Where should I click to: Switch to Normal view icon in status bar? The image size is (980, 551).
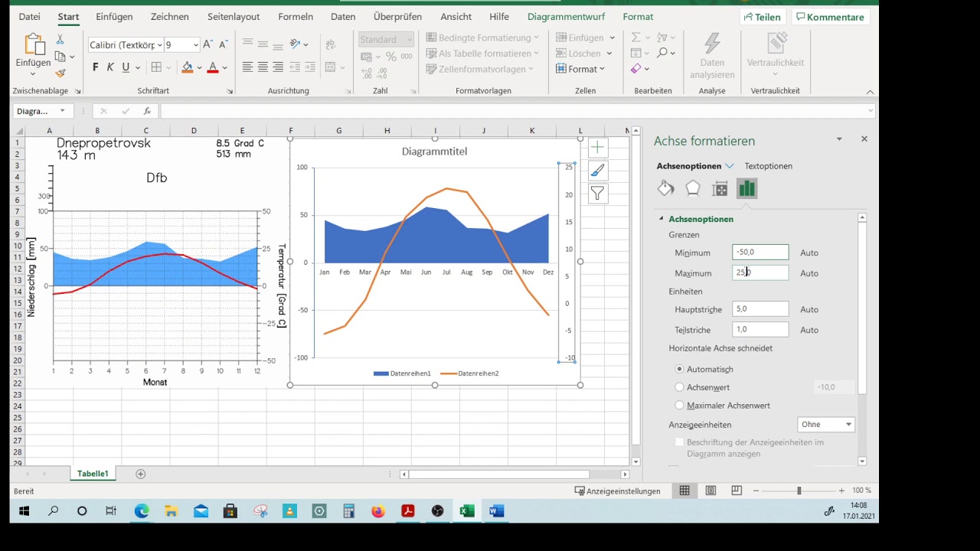684,491
